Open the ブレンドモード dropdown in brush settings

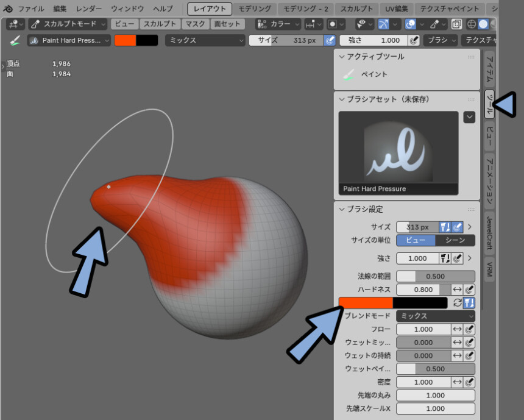pyautogui.click(x=435, y=316)
